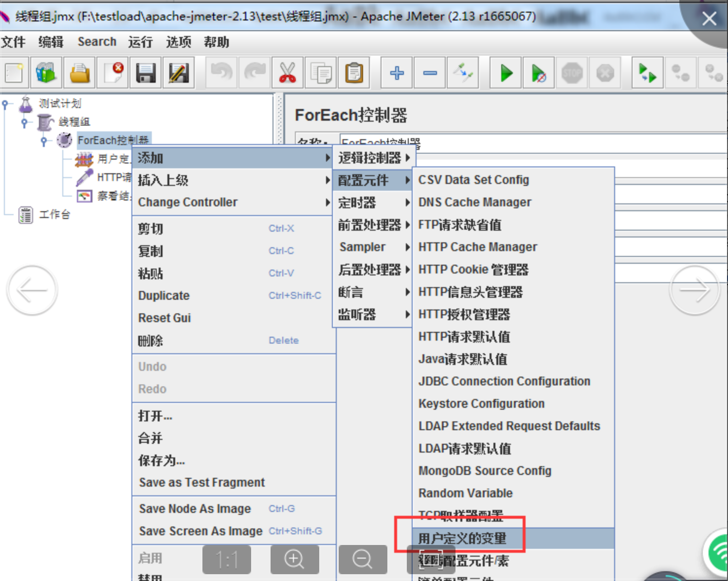Open the 运行 menu
Viewport: 728px width, 581px height.
click(x=141, y=42)
